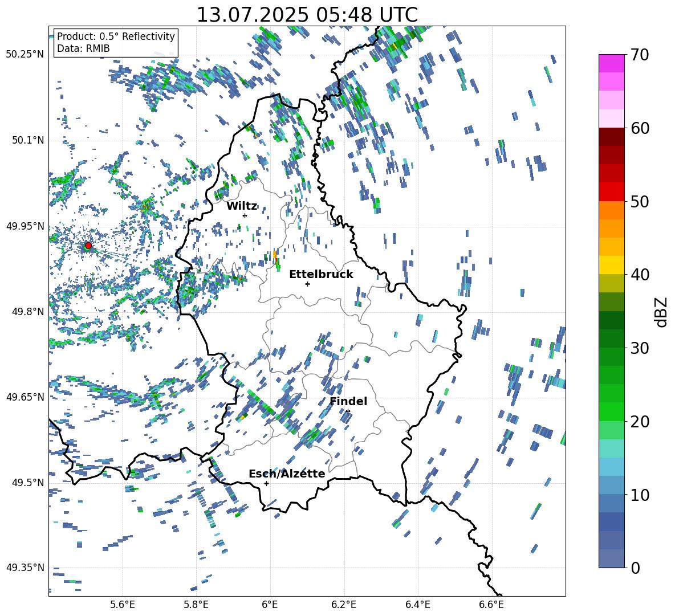Click the cyan colorbar swatch near 15
Viewport: 675px width, 616px height.
tap(611, 448)
